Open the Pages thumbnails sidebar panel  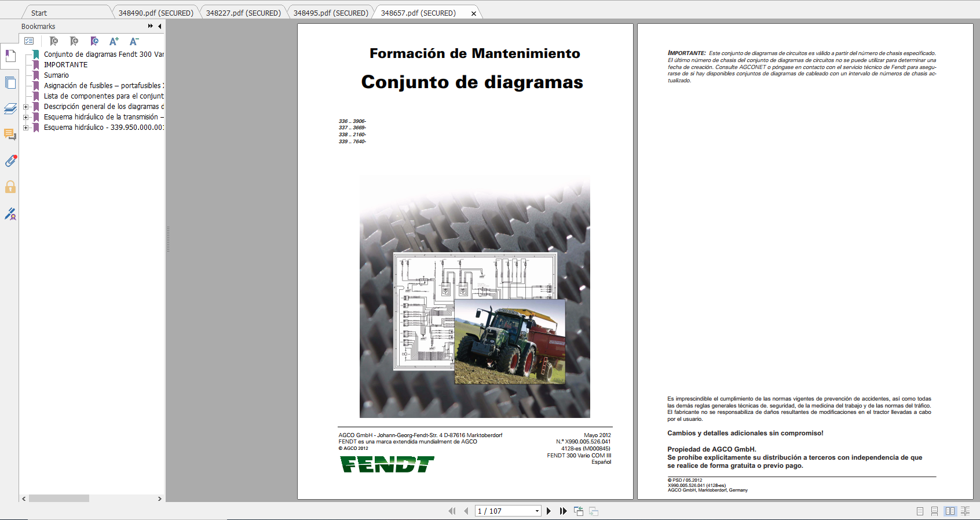click(x=10, y=82)
